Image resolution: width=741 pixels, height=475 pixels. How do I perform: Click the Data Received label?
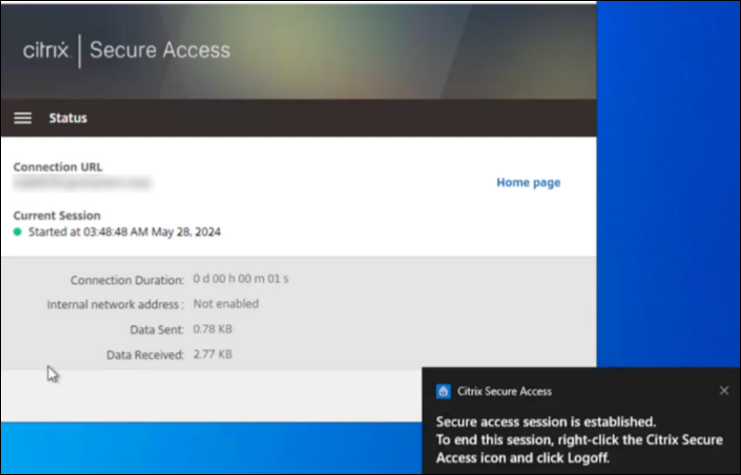145,354
